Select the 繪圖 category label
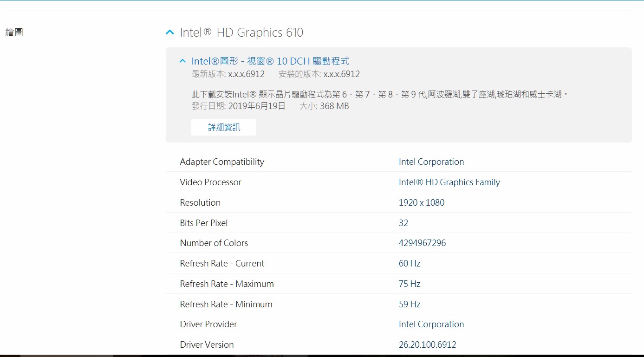This screenshot has width=644, height=357. tap(14, 32)
